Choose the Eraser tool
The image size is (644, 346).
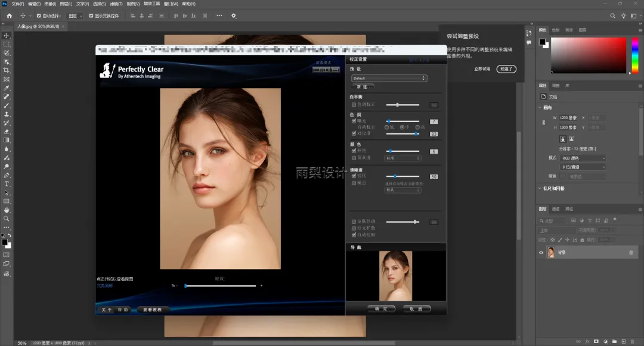point(7,132)
